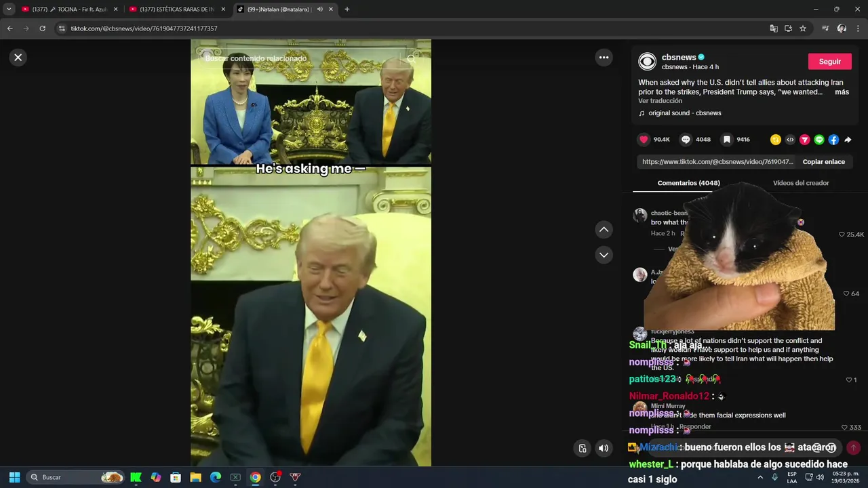Reload the current page

[42, 28]
